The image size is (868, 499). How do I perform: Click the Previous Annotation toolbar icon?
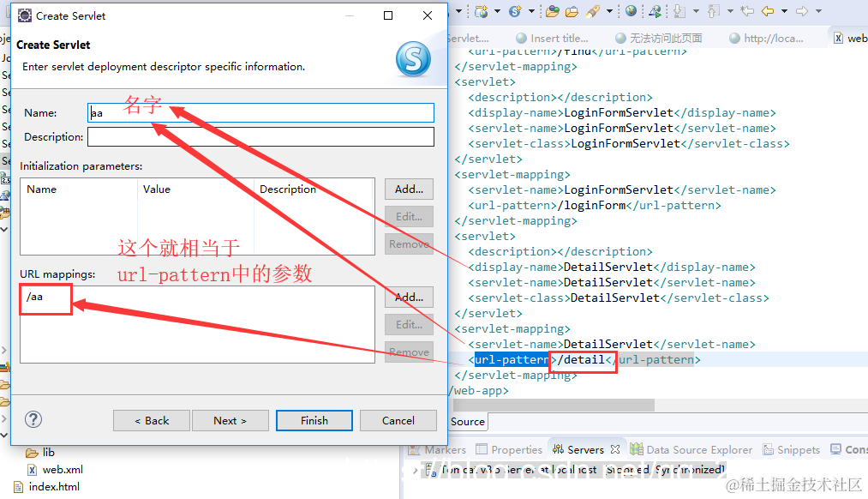714,11
